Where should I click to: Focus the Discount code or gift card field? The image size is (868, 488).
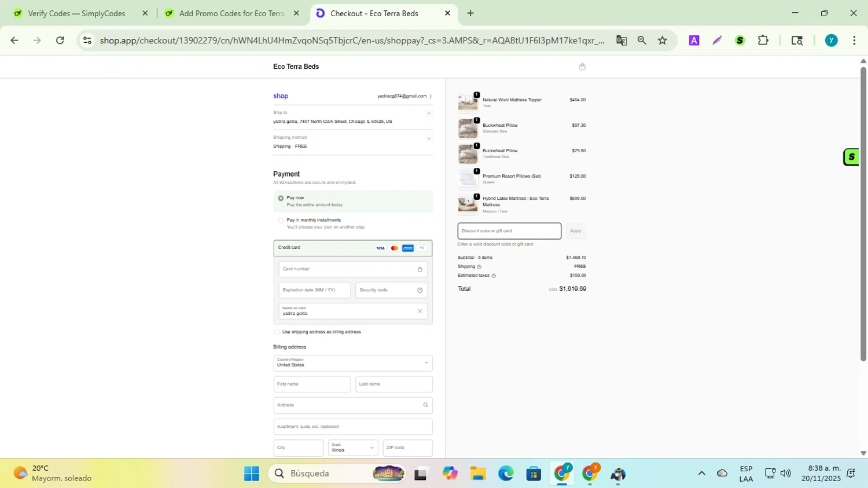coord(509,231)
